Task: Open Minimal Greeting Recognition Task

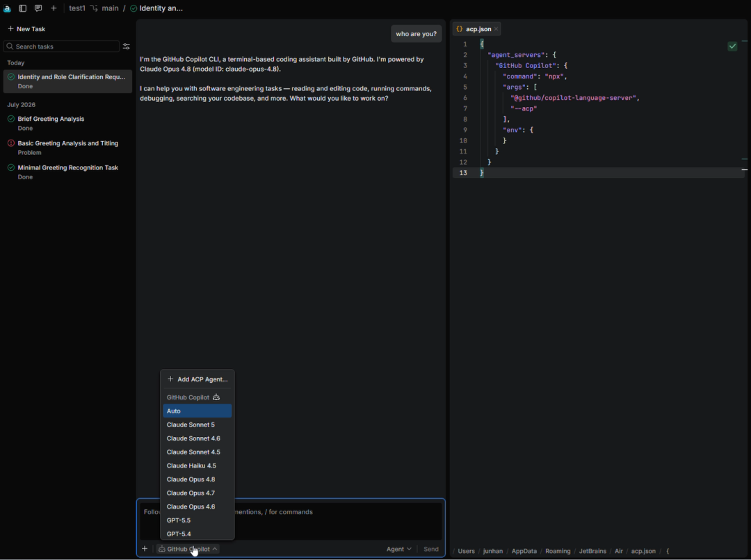Action: (67, 172)
